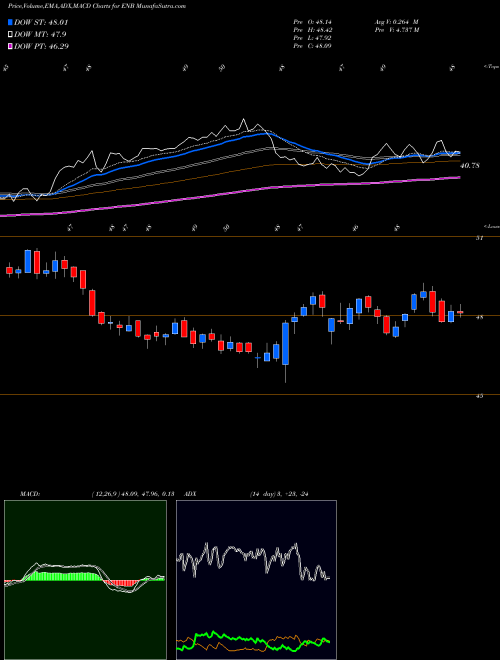Click the tallest blue candlestick near the low
The width and height of the screenshot is (500, 660).
(285, 343)
